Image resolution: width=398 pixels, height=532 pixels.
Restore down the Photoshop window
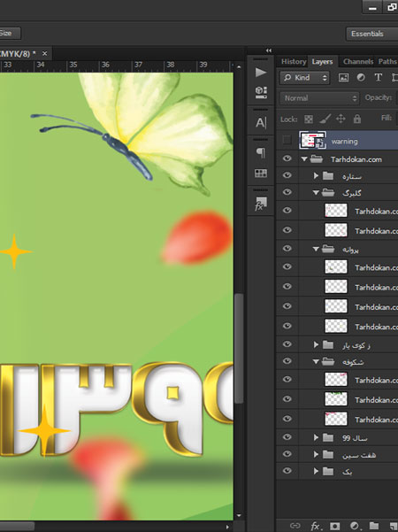(391, 7)
